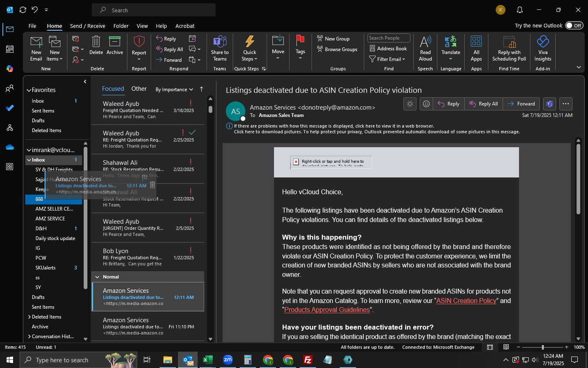
Task: Open Excel from the taskbar
Action: coord(208,360)
